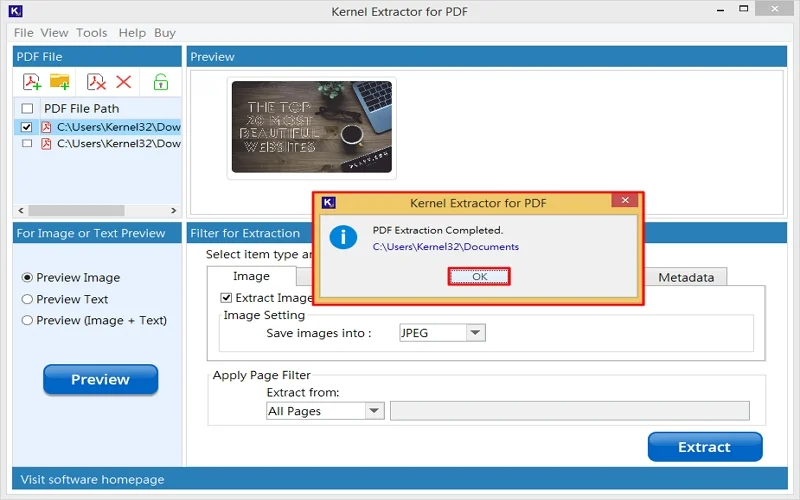The height and width of the screenshot is (500, 800).
Task: Click PDF icon of first file row
Action: tap(46, 127)
